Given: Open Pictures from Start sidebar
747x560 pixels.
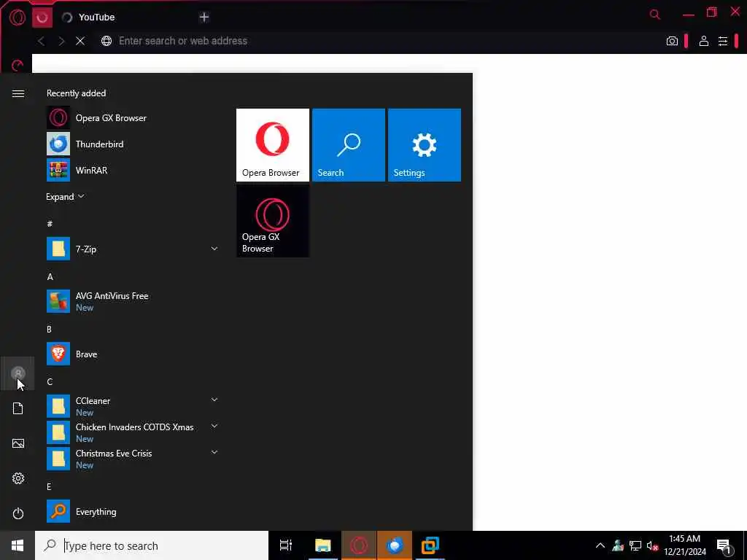Looking at the screenshot, I should point(18,443).
